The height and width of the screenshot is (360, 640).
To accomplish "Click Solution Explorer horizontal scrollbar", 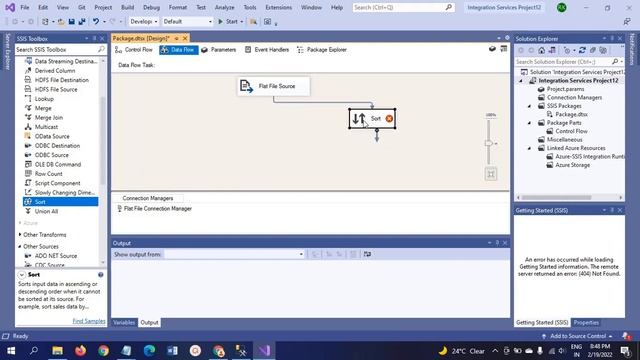I will tap(557, 197).
